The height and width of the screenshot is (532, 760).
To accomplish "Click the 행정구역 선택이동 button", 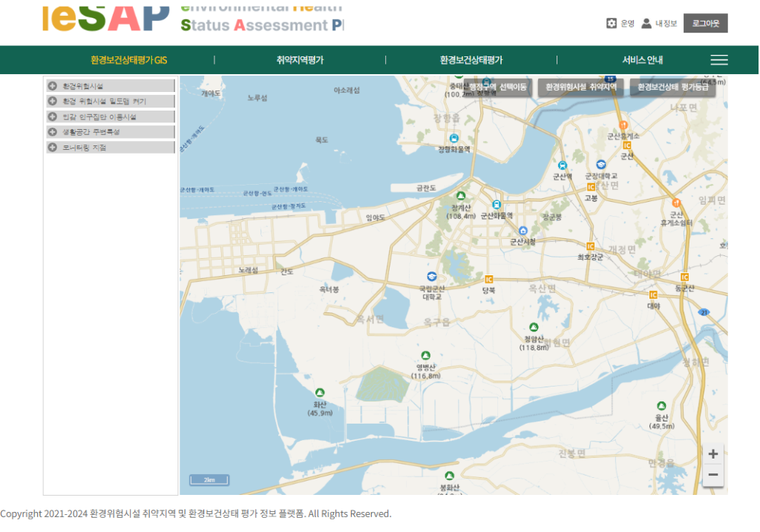I will 497,88.
